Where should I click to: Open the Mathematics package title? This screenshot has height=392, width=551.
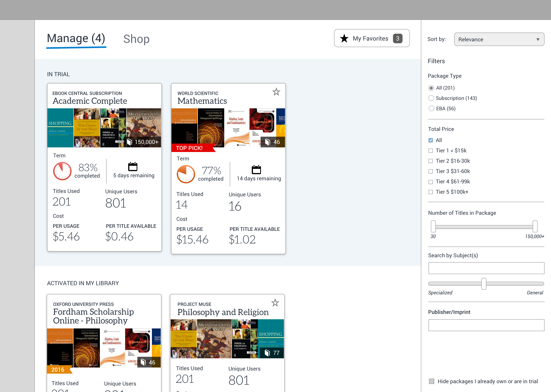[x=202, y=101]
